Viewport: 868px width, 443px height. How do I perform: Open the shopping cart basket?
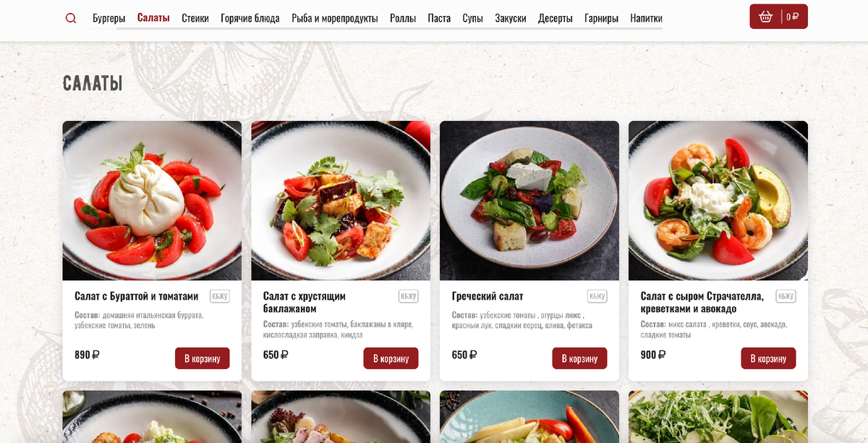point(778,17)
